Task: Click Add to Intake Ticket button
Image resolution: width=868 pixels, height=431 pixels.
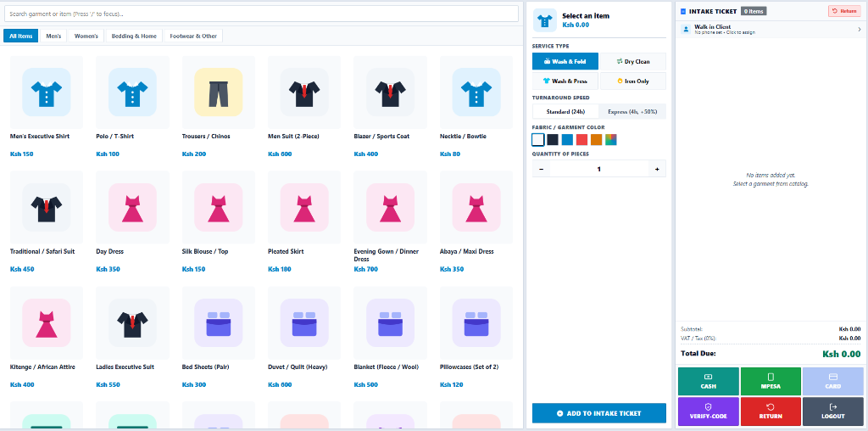Action: [x=599, y=413]
